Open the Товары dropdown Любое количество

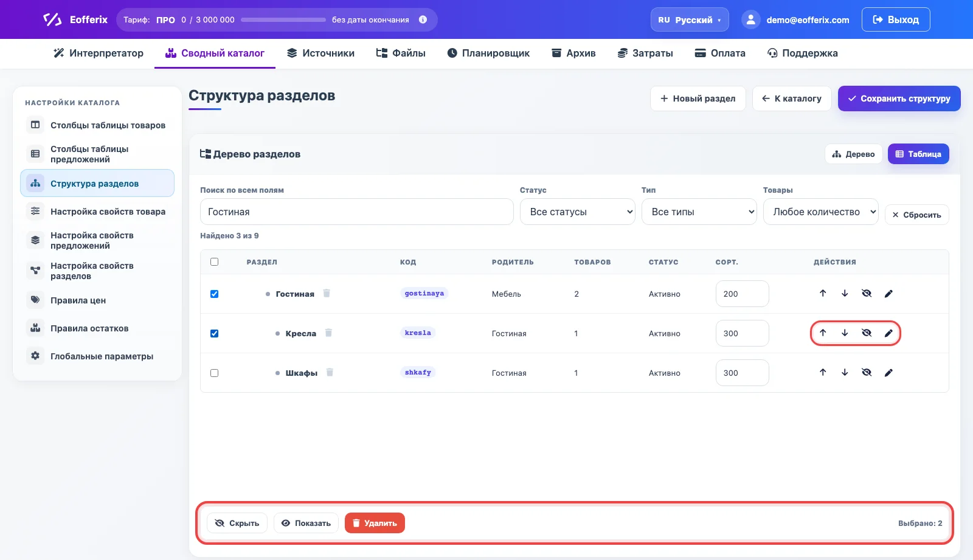pos(821,212)
